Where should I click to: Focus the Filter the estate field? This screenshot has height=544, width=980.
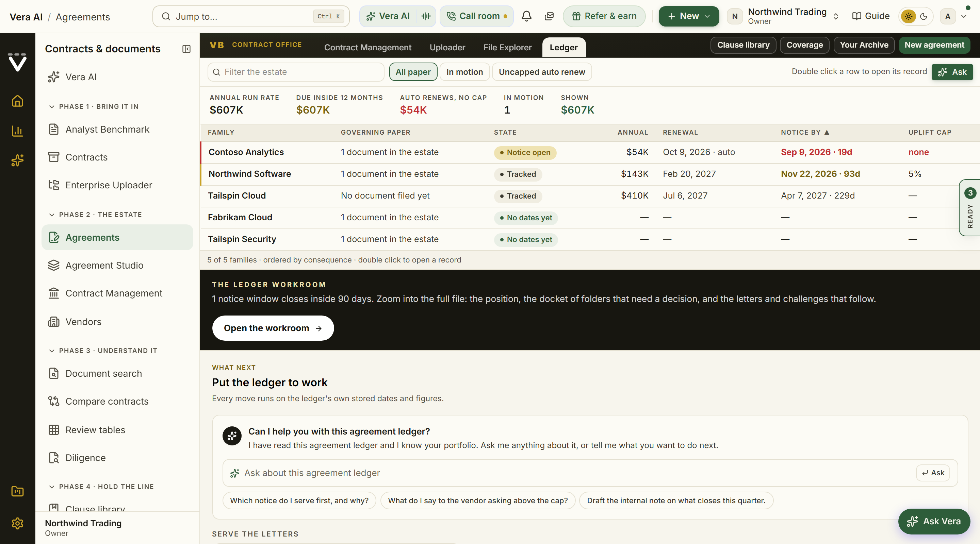(296, 72)
